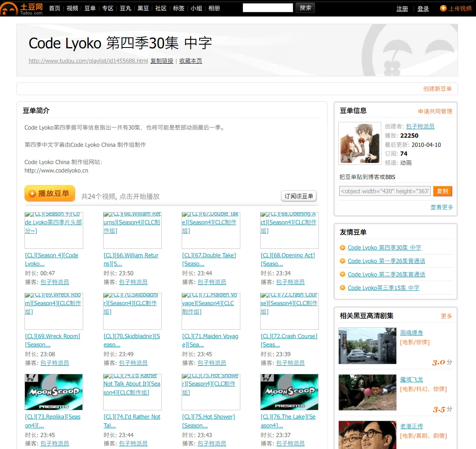Click 申请共同管理 in playlist info

tap(435, 111)
